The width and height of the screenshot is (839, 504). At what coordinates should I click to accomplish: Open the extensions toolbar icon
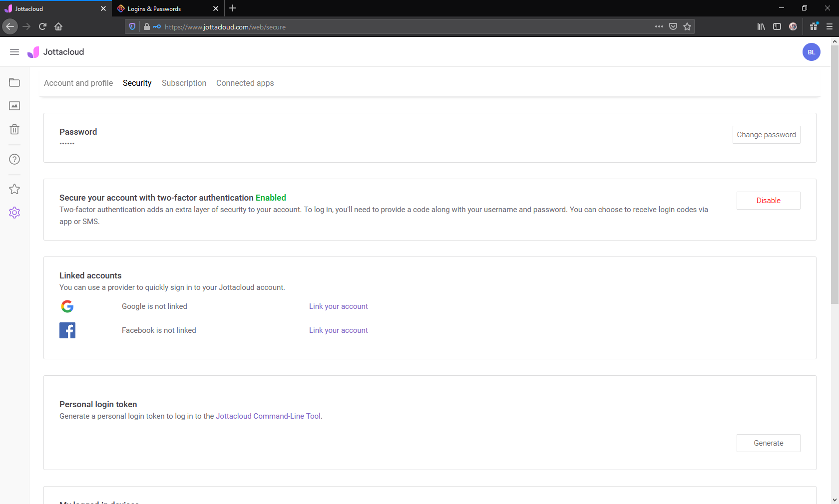(814, 26)
